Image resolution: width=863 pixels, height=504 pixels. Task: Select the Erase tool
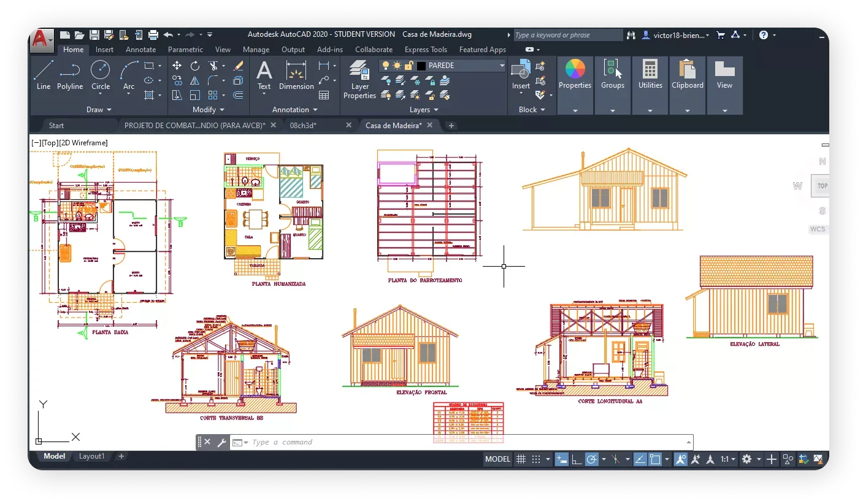[239, 66]
